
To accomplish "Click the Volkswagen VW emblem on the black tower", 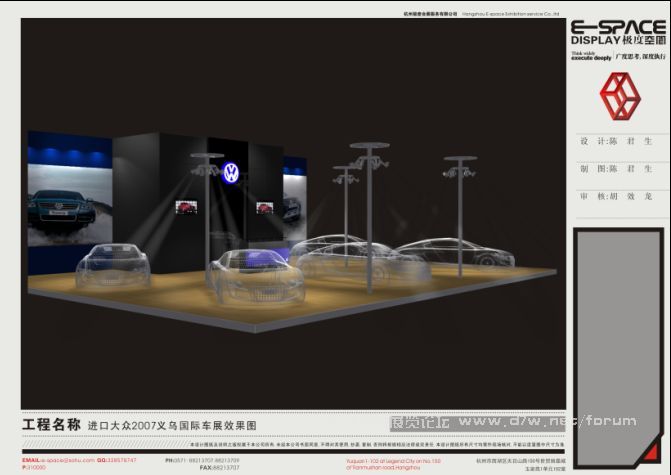I will 231,172.
